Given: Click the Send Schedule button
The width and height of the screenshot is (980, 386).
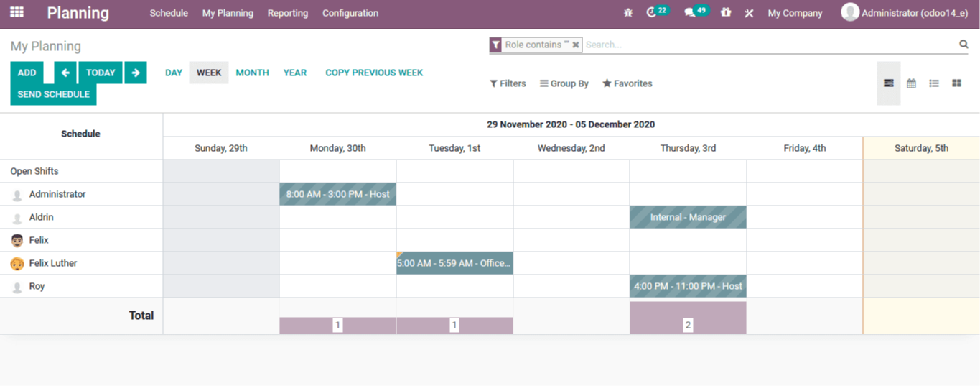Looking at the screenshot, I should tap(53, 94).
